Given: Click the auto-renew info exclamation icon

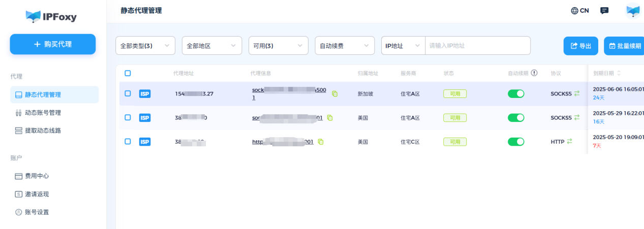Looking at the screenshot, I should [x=534, y=73].
